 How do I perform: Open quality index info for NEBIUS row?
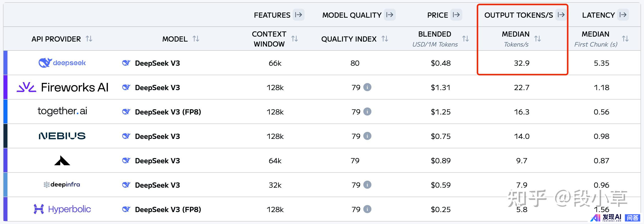coord(367,136)
